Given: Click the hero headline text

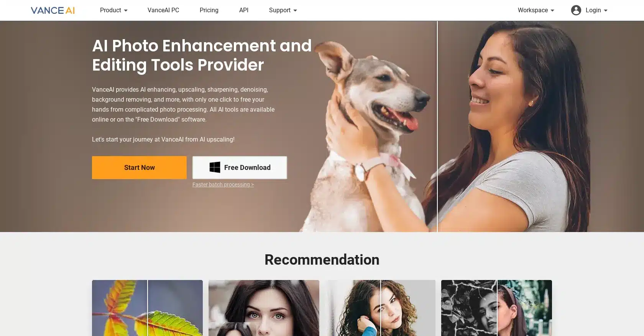Looking at the screenshot, I should (x=202, y=55).
